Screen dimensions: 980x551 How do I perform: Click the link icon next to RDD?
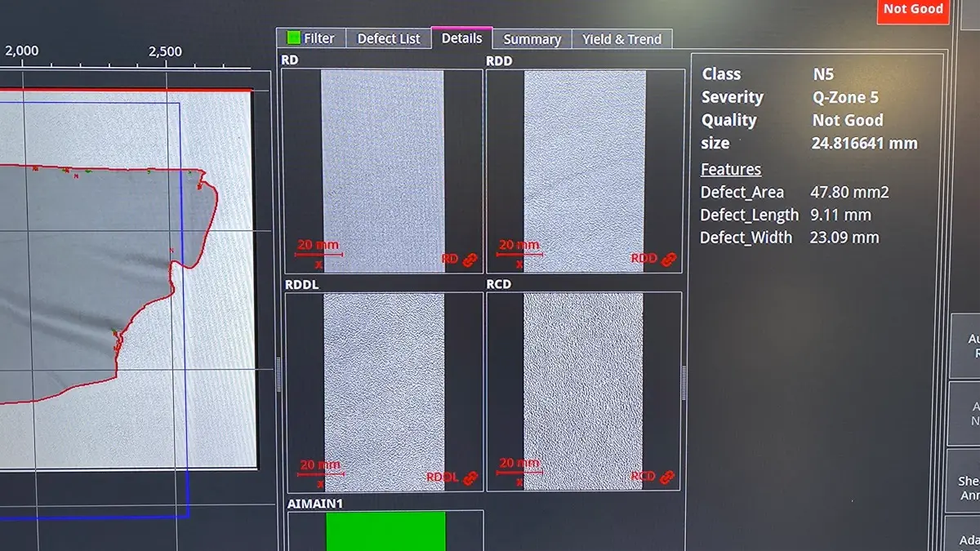click(x=669, y=260)
